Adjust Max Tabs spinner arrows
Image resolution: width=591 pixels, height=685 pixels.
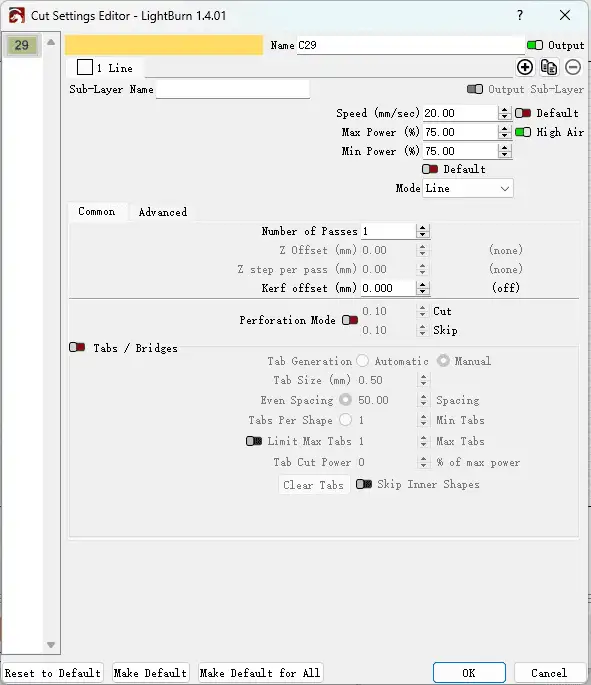(x=423, y=441)
